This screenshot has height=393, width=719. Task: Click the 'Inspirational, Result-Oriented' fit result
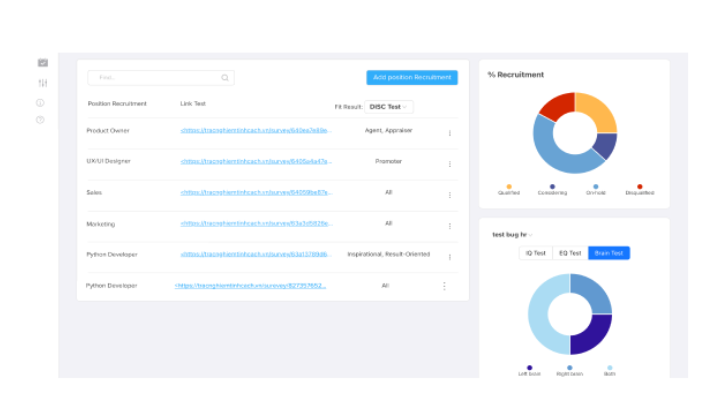click(388, 254)
